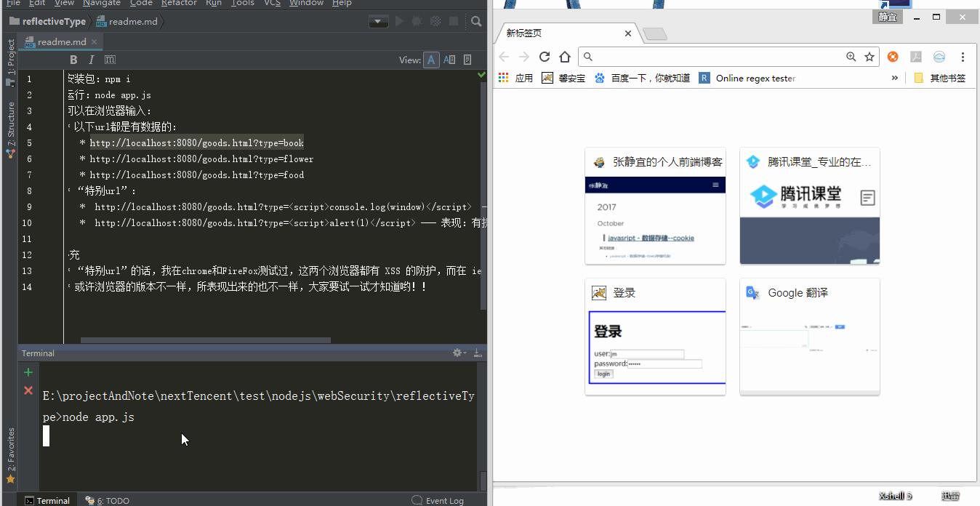The width and height of the screenshot is (980, 506).
Task: Reload the Chrome page
Action: point(545,57)
